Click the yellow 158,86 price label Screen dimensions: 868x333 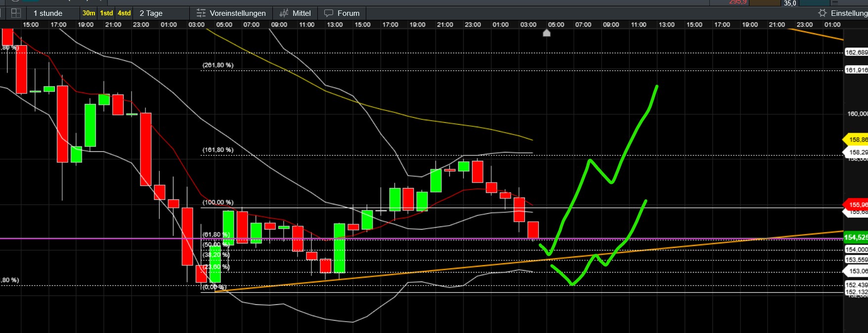[x=856, y=140]
